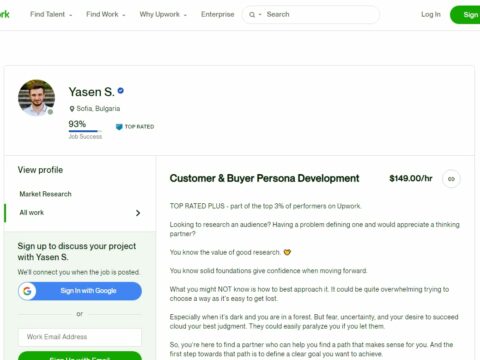Viewport: 480px width, 360px height.
Task: Click the Sign Up with Email button
Action: click(80, 356)
